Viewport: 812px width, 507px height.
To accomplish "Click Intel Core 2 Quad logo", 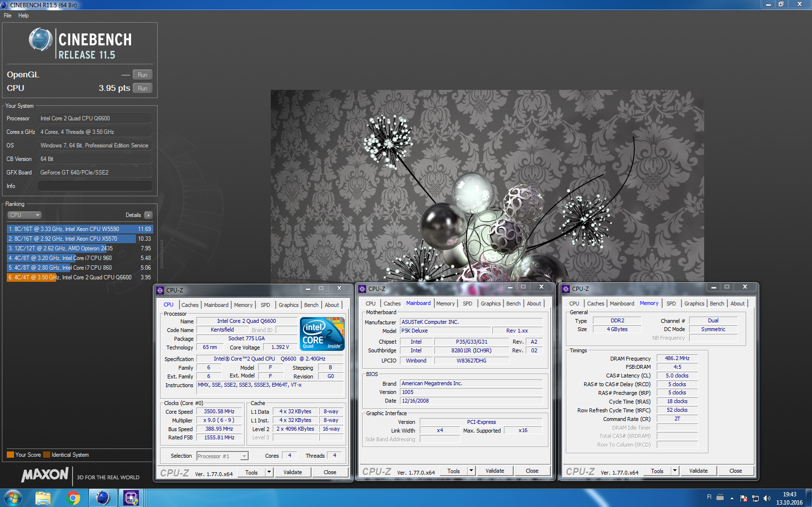I will [322, 333].
